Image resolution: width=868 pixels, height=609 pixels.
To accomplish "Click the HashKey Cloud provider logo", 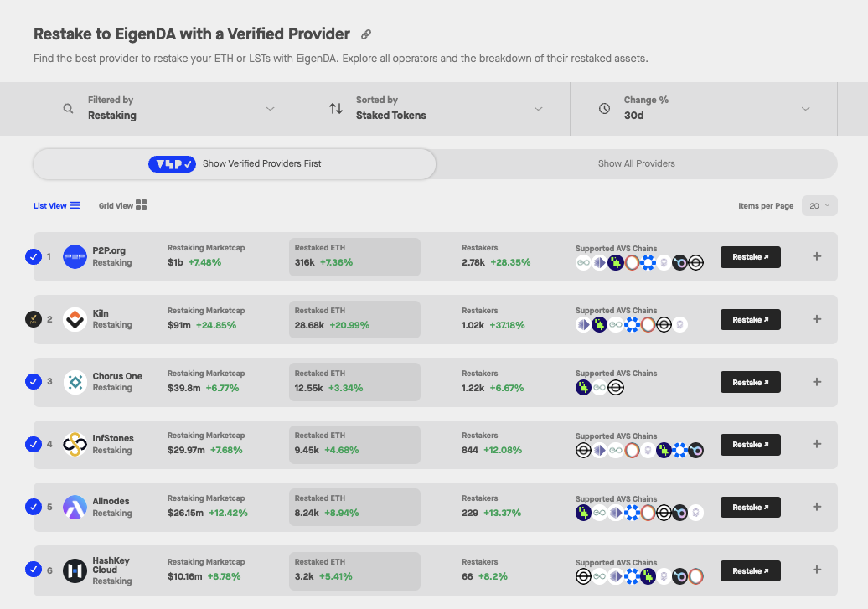I will (x=75, y=570).
